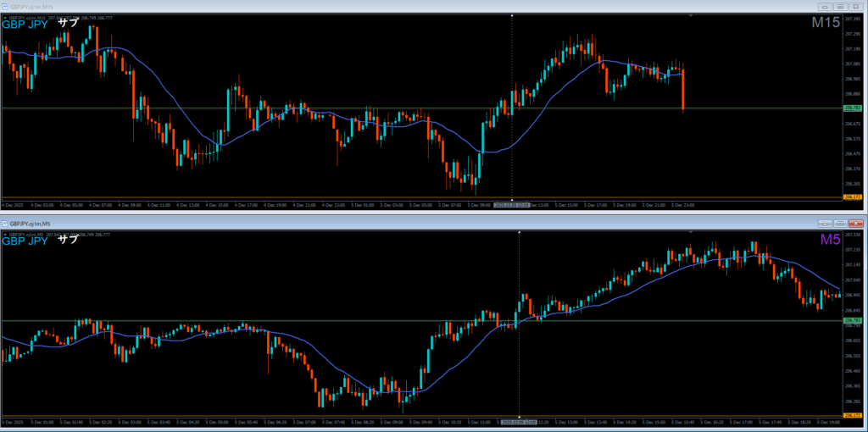Click the chart shift triangle at the top of the M15 chart

(690, 15)
